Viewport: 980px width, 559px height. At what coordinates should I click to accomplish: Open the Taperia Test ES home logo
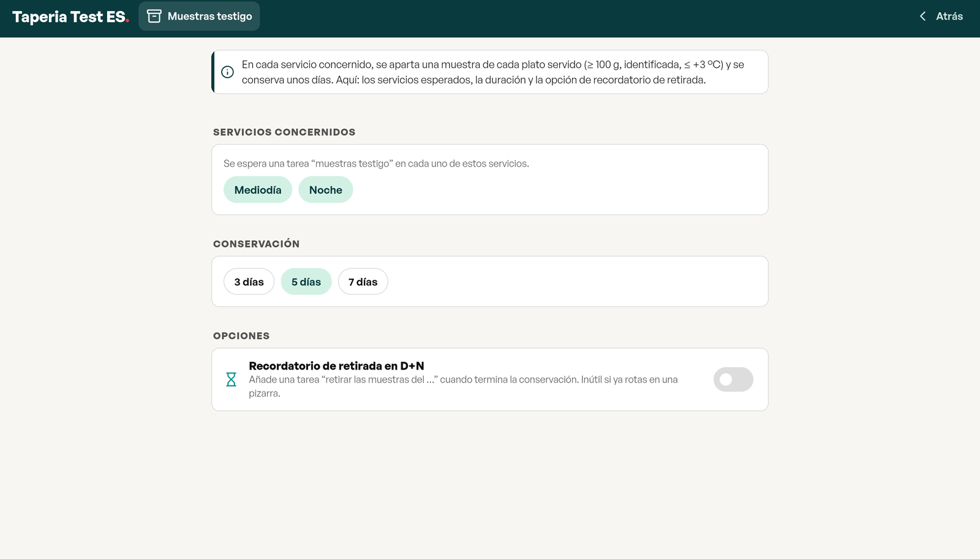click(70, 17)
